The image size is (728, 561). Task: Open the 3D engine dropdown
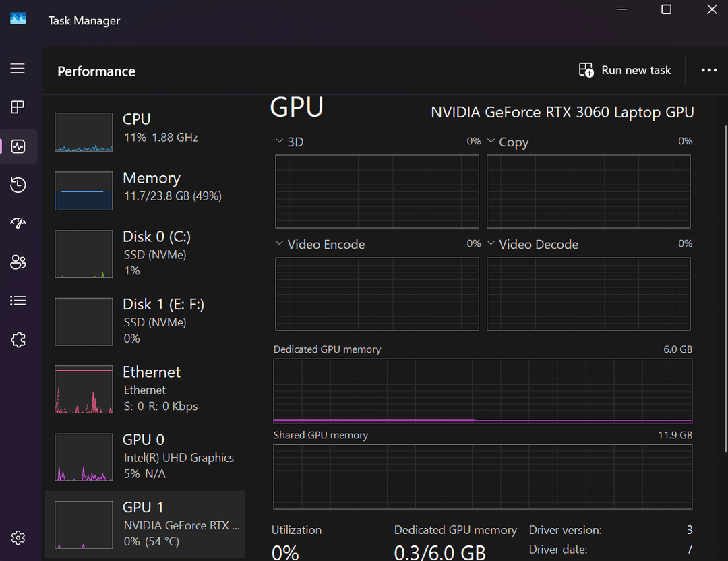click(280, 141)
